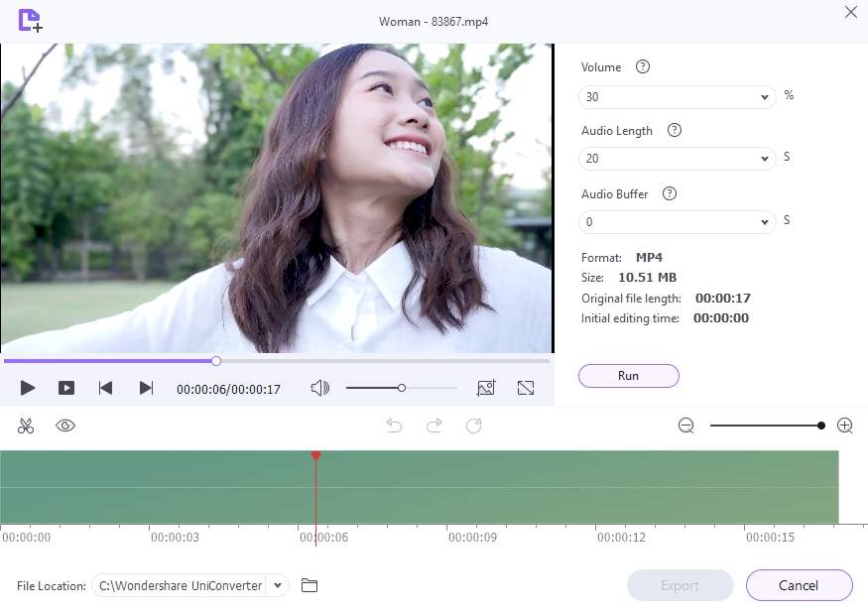Click the Audio Buffer field showing 0
This screenshot has height=612, width=868.
pyautogui.click(x=677, y=222)
